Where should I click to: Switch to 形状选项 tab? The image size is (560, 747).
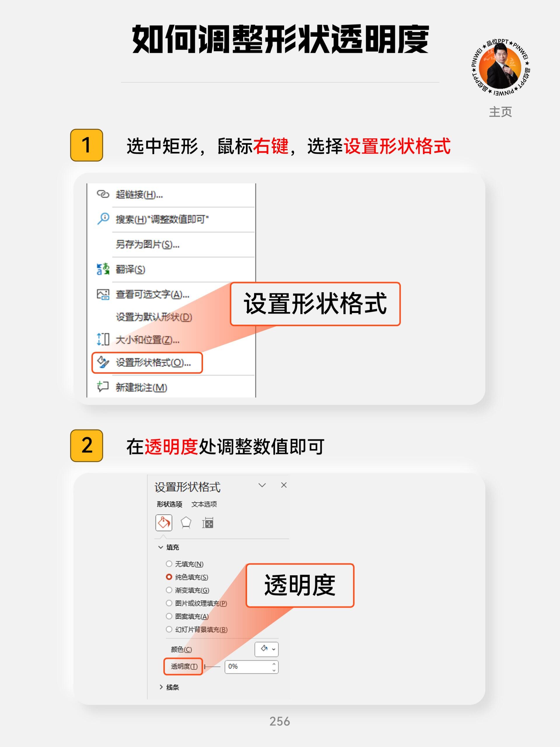click(169, 504)
